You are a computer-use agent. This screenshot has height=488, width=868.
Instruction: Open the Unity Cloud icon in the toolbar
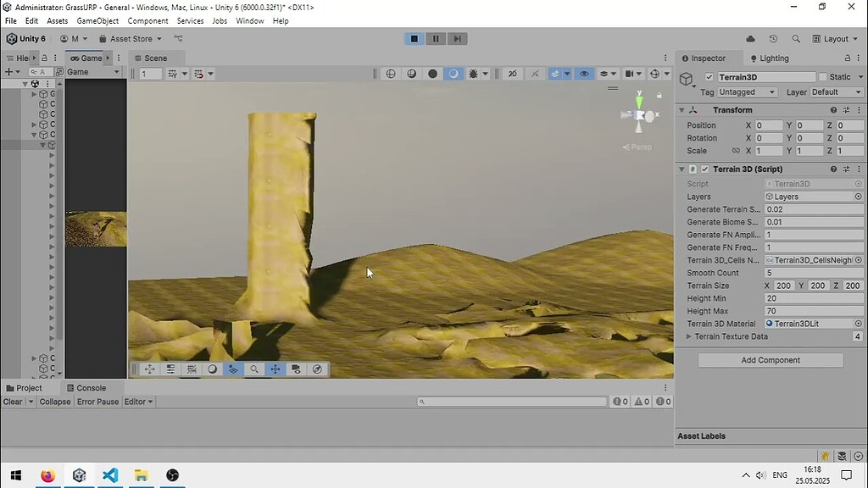point(750,38)
